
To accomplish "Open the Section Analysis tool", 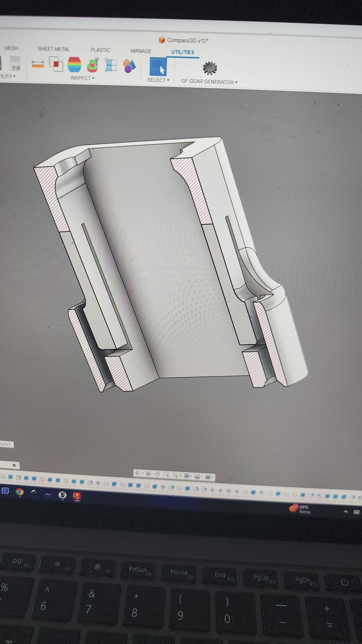I will 111,65.
